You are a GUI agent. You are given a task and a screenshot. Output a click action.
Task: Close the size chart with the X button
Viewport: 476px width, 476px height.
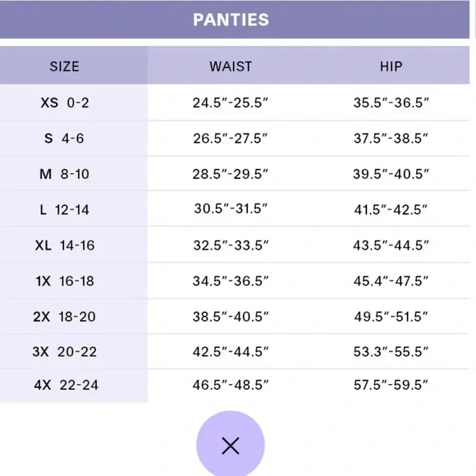[230, 445]
